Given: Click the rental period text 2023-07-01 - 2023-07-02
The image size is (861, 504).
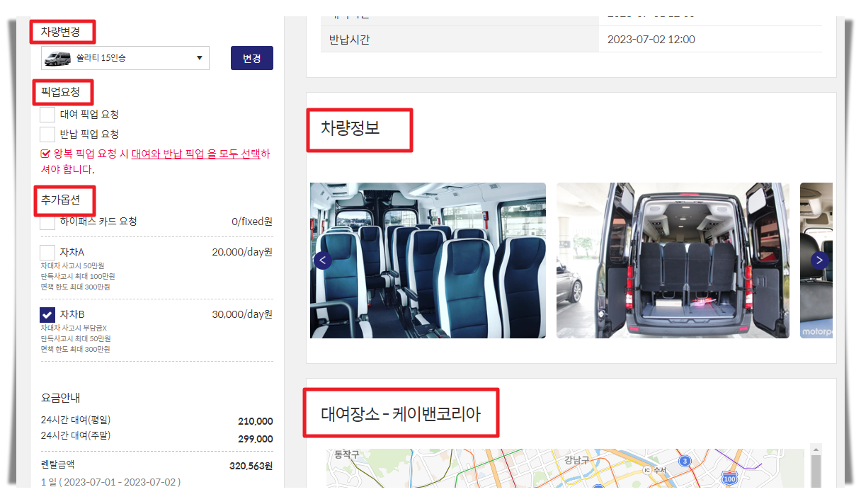Looking at the screenshot, I should [x=119, y=482].
